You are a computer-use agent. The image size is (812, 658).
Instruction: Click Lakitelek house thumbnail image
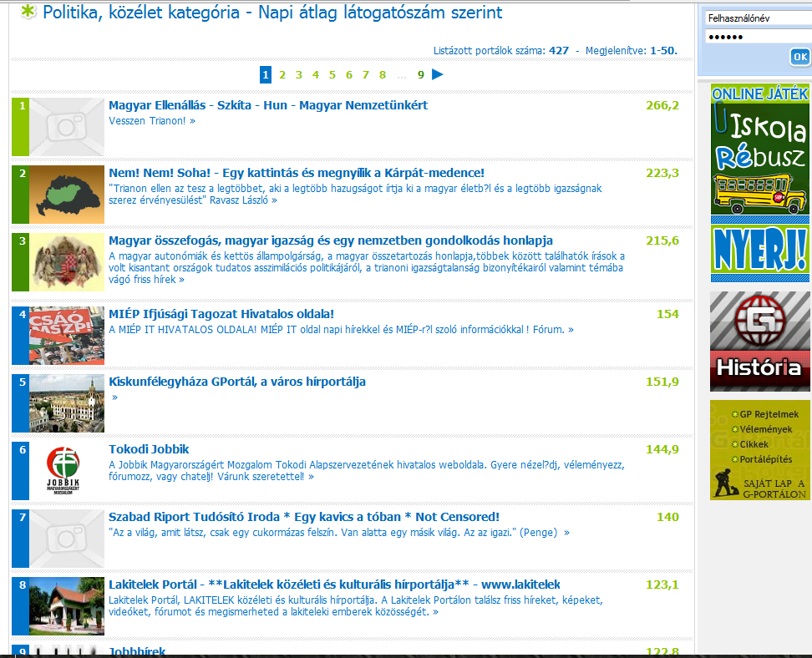[x=67, y=606]
